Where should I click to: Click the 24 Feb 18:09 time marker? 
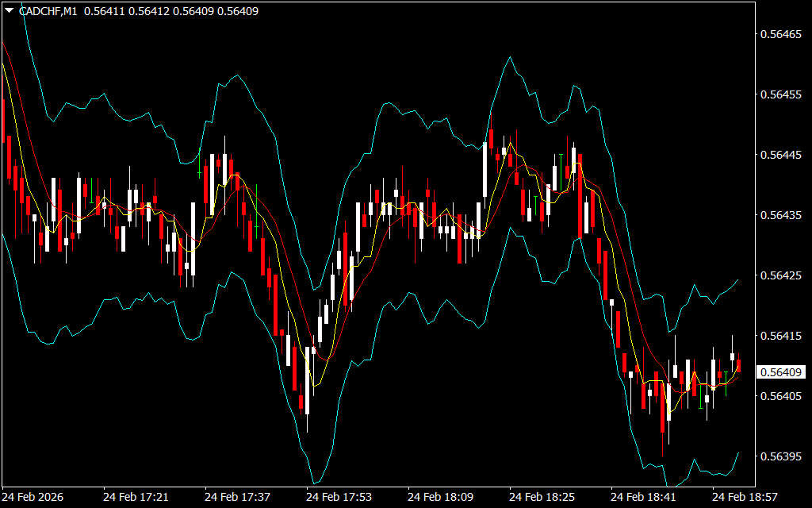pyautogui.click(x=440, y=497)
